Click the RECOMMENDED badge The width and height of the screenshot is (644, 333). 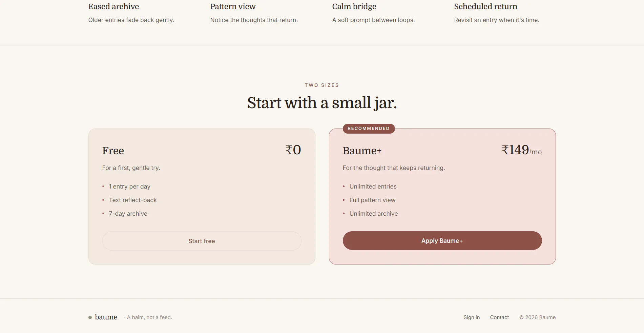tap(369, 129)
